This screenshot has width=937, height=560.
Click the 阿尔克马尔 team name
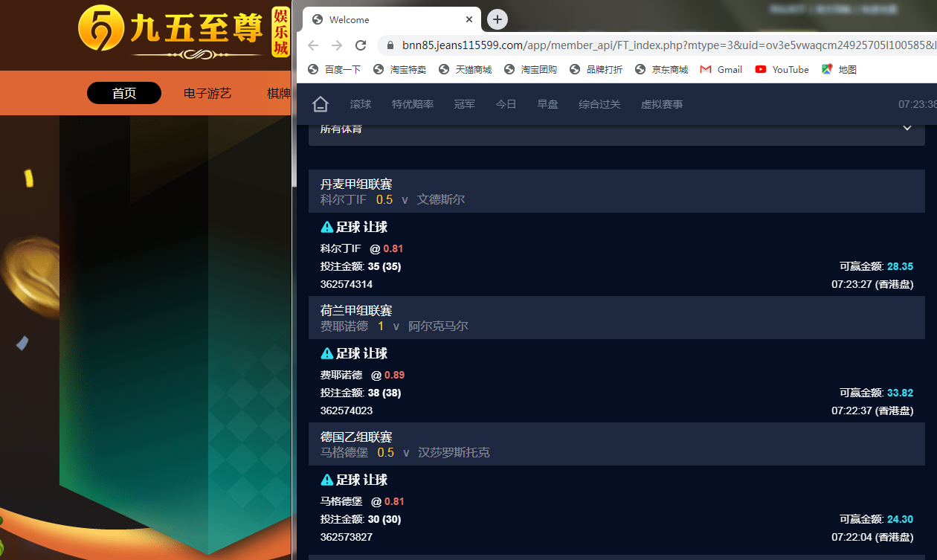[x=438, y=326]
